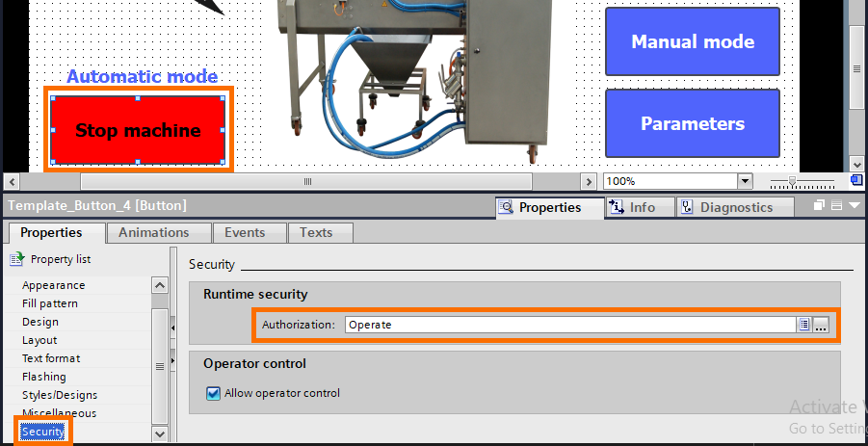The image size is (868, 446).
Task: Click the Parameters button
Action: [693, 123]
